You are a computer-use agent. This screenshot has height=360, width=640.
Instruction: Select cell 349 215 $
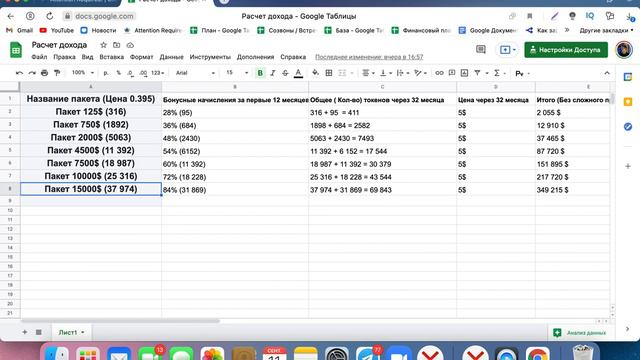pos(573,190)
